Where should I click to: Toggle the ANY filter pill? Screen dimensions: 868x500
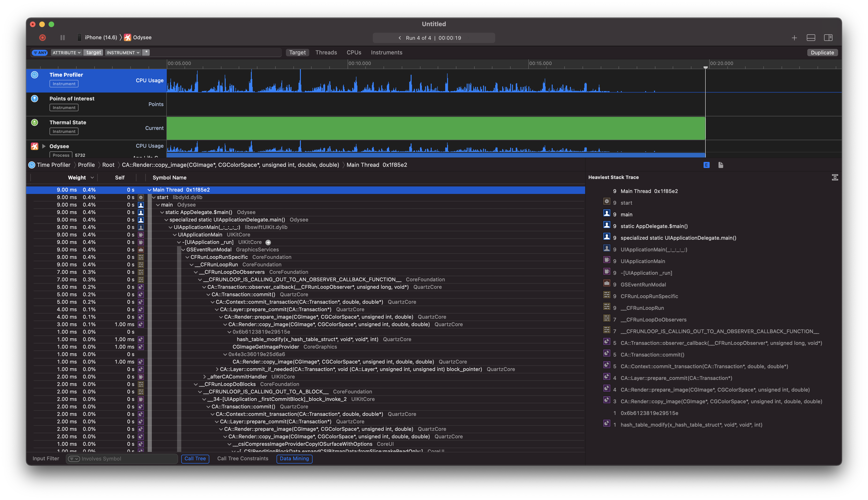40,53
